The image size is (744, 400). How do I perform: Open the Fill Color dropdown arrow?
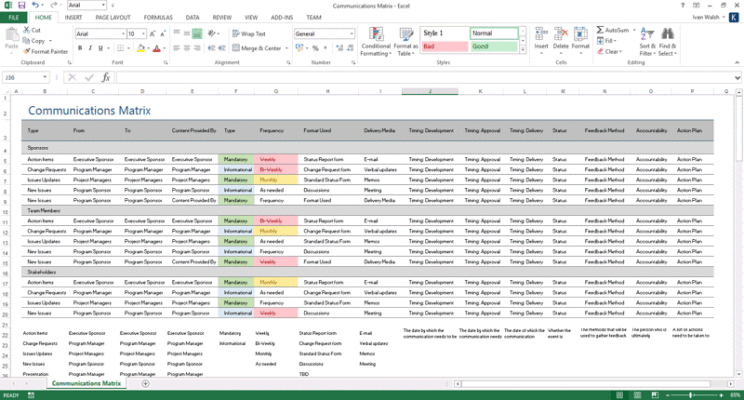(148, 48)
